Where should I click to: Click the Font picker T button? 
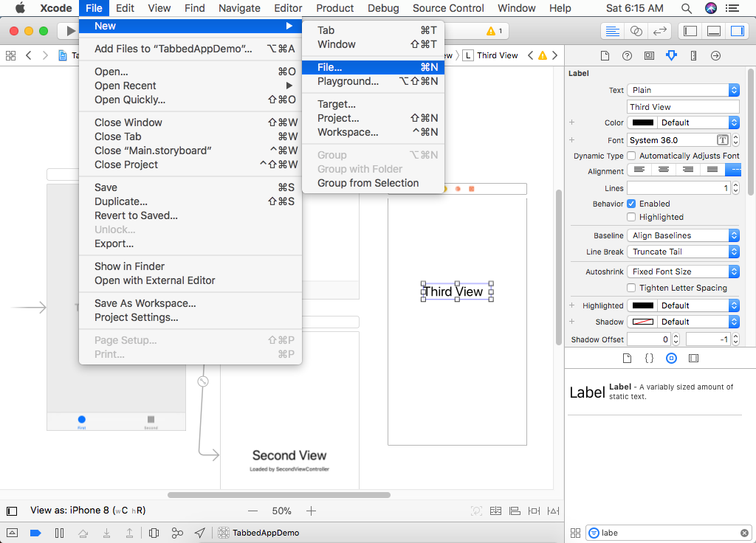pyautogui.click(x=722, y=140)
